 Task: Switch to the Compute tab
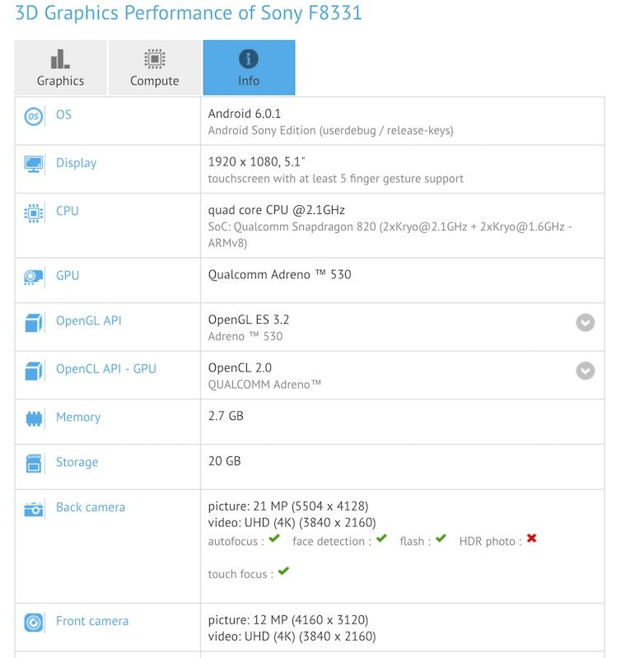[155, 68]
